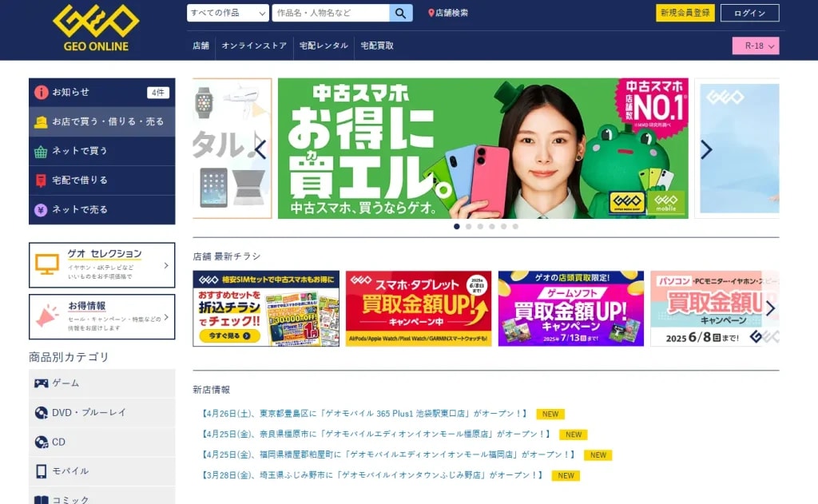Choose the モバイル phone icon
Viewport: 818px width, 504px height.
(x=42, y=471)
